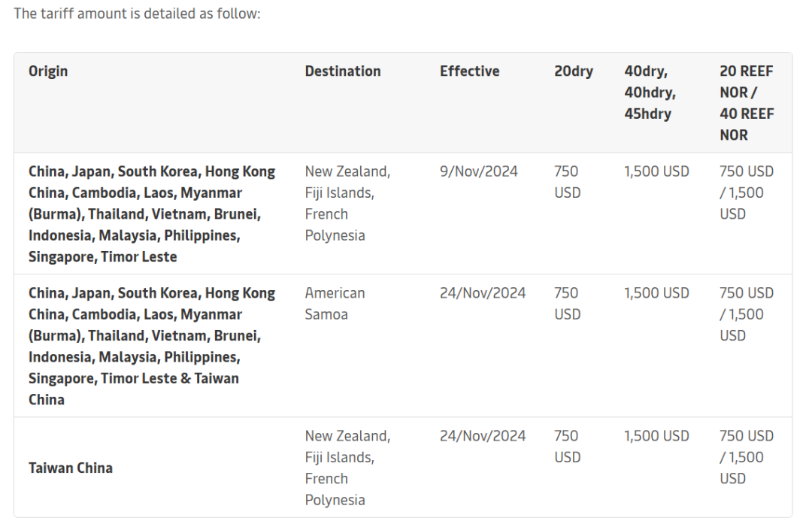The height and width of the screenshot is (527, 812).
Task: Click first row origin countries list
Action: 152,214
